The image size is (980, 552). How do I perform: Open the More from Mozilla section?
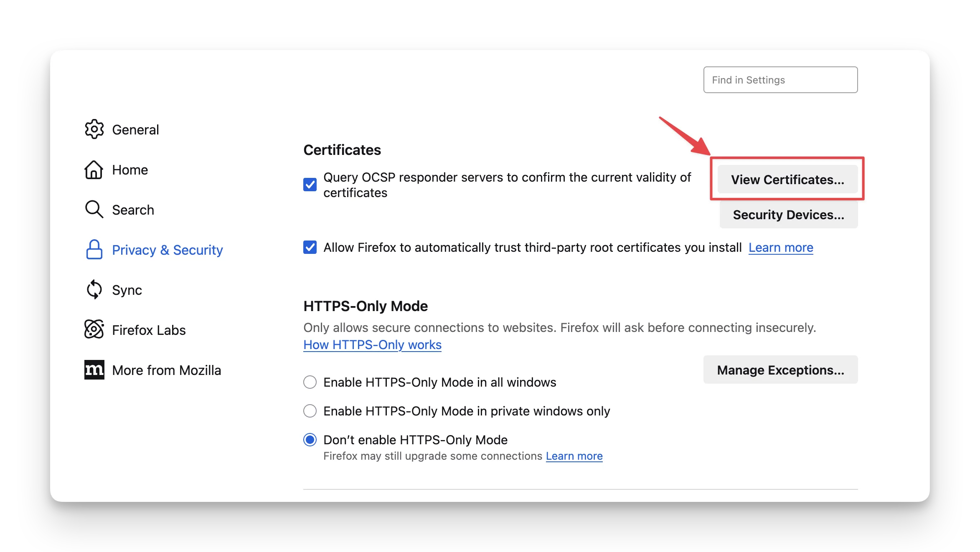[x=166, y=370]
